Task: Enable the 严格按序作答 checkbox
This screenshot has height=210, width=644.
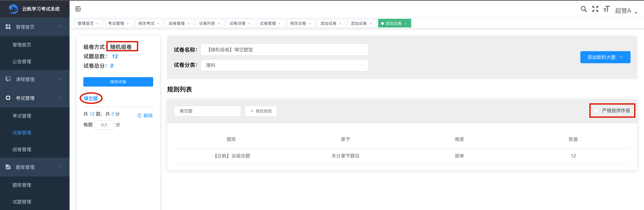Action: (x=596, y=111)
